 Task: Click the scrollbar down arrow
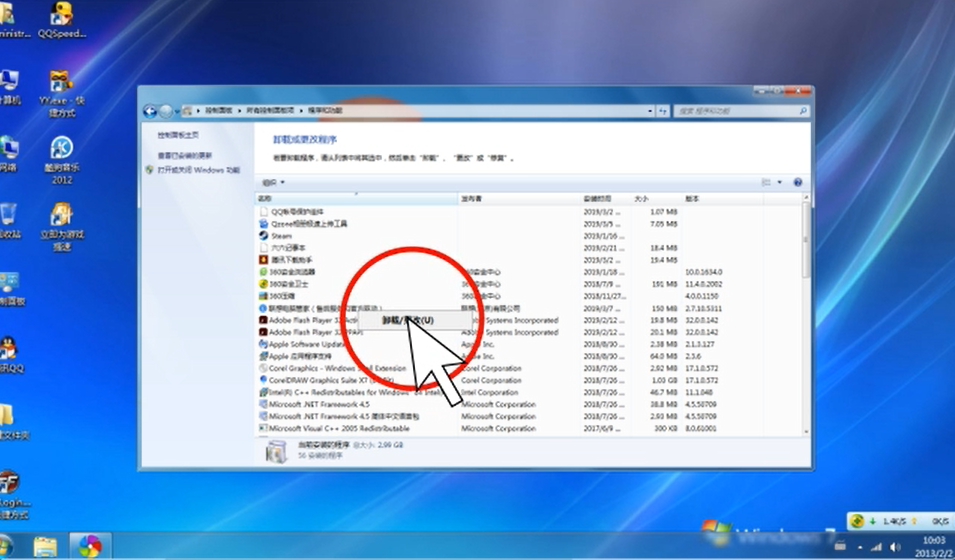click(x=806, y=431)
